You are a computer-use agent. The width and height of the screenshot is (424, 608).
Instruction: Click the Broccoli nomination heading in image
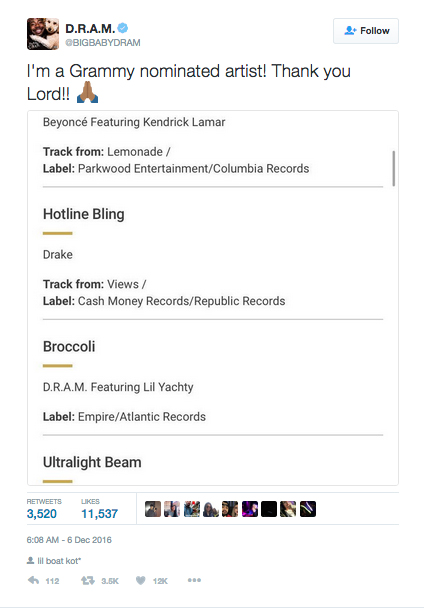[69, 347]
